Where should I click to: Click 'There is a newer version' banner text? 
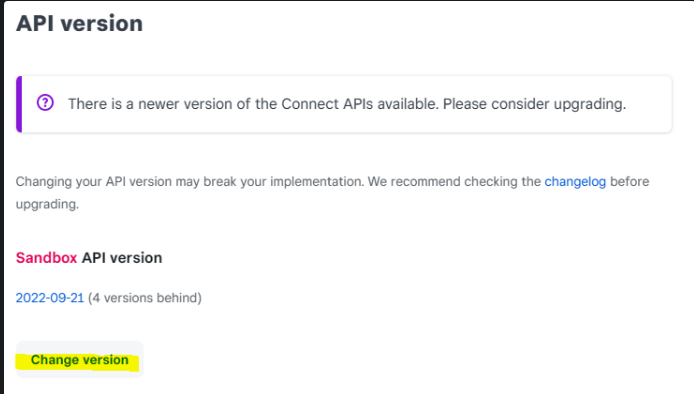point(150,104)
